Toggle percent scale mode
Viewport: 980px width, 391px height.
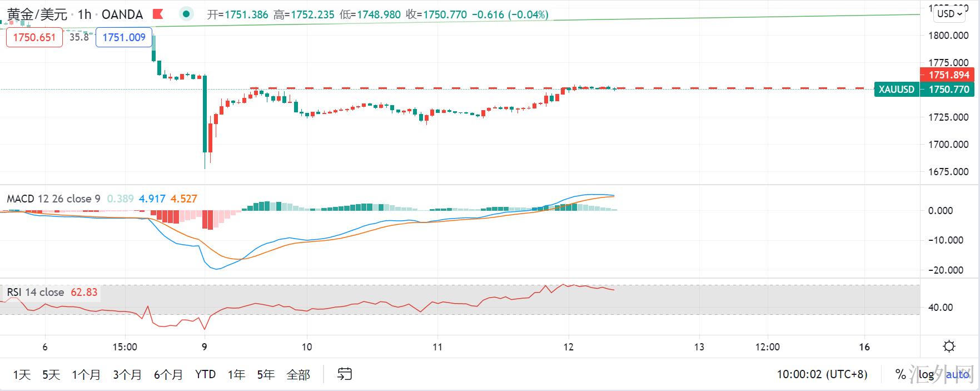pyautogui.click(x=901, y=374)
